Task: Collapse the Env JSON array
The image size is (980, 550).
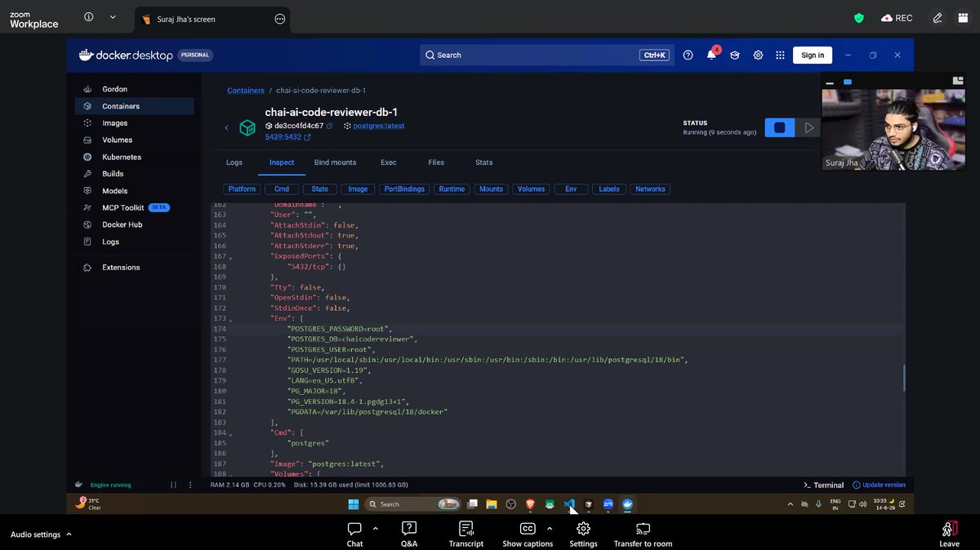Action: (x=230, y=320)
